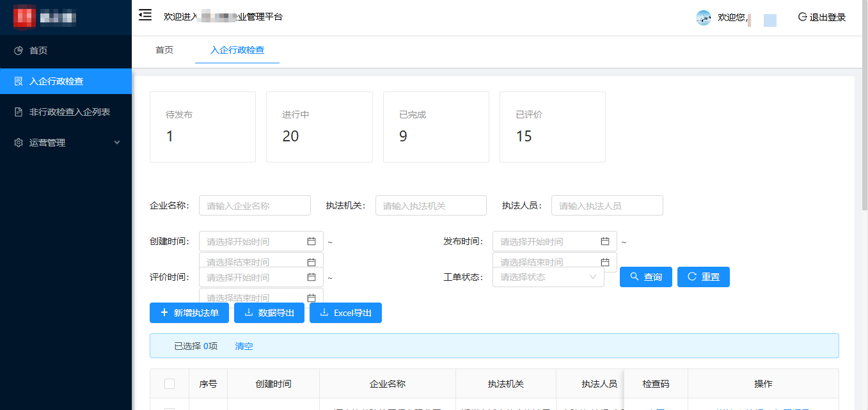Click the refresh icon on 重置 button

click(691, 276)
